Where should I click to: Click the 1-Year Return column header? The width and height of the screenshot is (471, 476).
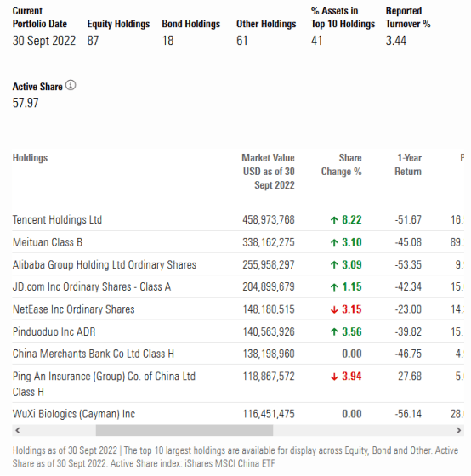408,165
